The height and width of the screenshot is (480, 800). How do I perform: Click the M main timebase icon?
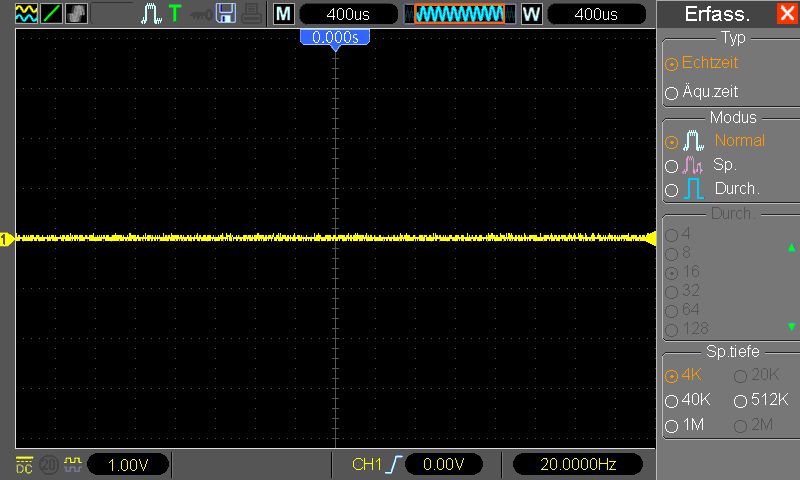tap(284, 14)
